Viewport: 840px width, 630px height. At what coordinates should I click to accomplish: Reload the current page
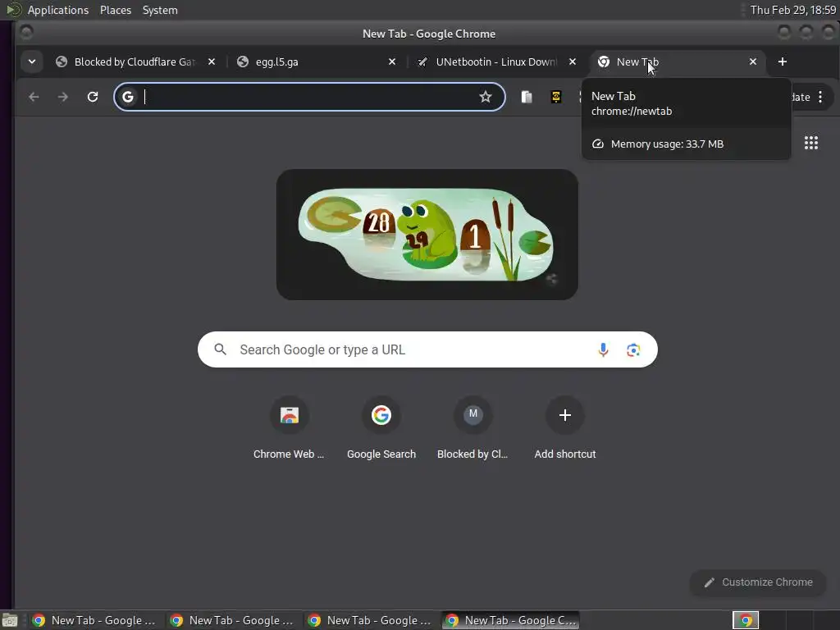coord(93,97)
